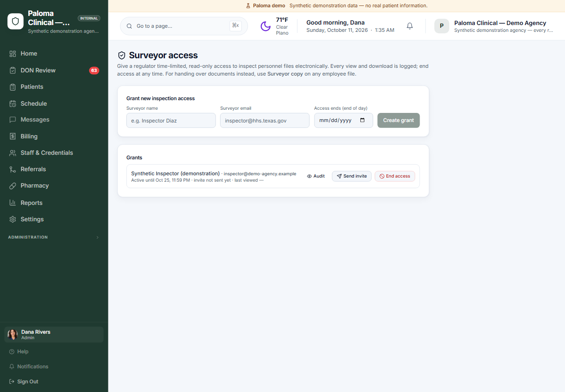Image resolution: width=565 pixels, height=392 pixels.
Task: Click the Access ends date field
Action: point(344,121)
